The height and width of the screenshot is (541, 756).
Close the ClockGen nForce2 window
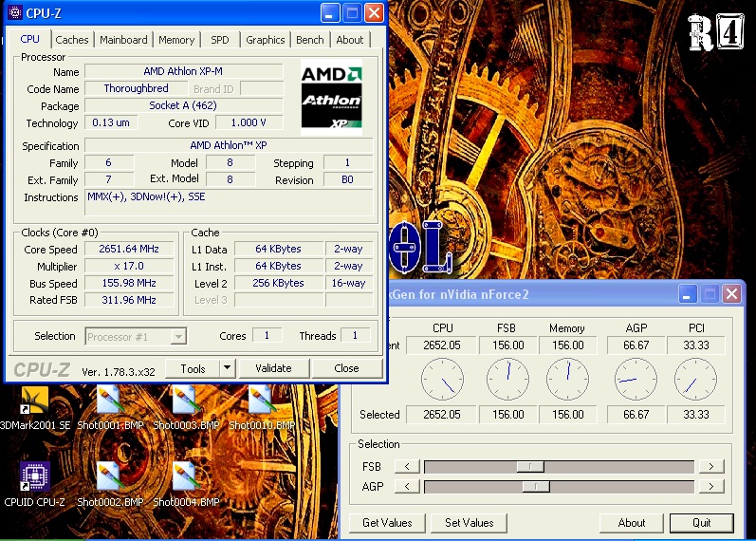(732, 293)
